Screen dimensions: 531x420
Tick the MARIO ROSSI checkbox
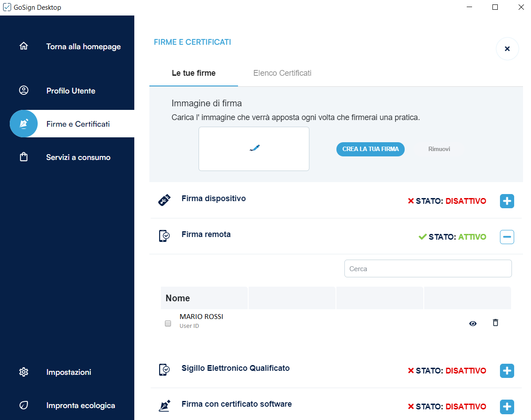168,323
